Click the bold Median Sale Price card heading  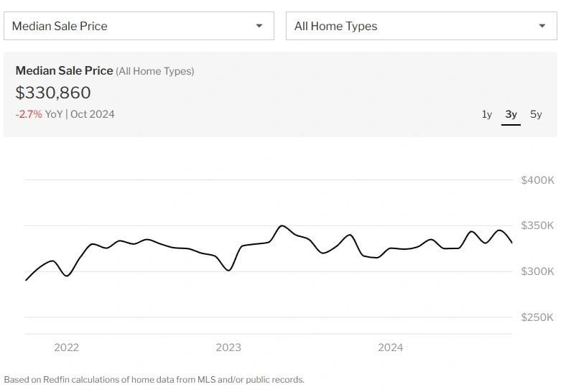pos(64,70)
